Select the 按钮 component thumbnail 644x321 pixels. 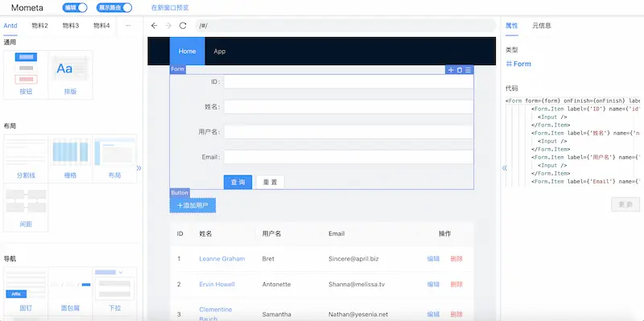[x=26, y=75]
